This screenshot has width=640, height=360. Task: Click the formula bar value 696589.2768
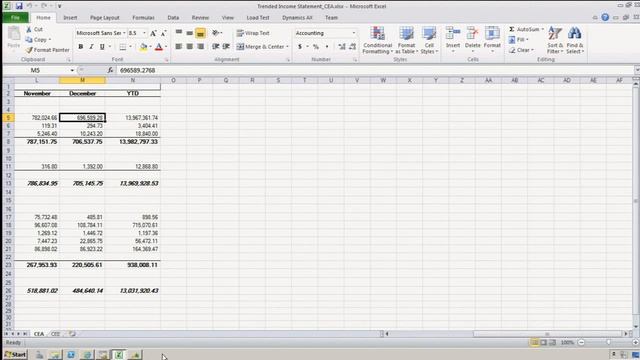tap(138, 71)
